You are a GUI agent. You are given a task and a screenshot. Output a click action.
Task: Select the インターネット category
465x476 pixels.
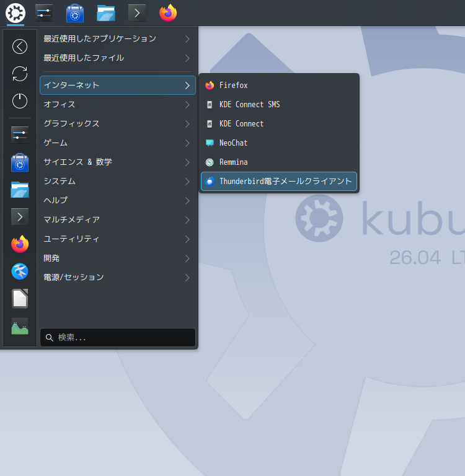pyautogui.click(x=118, y=86)
